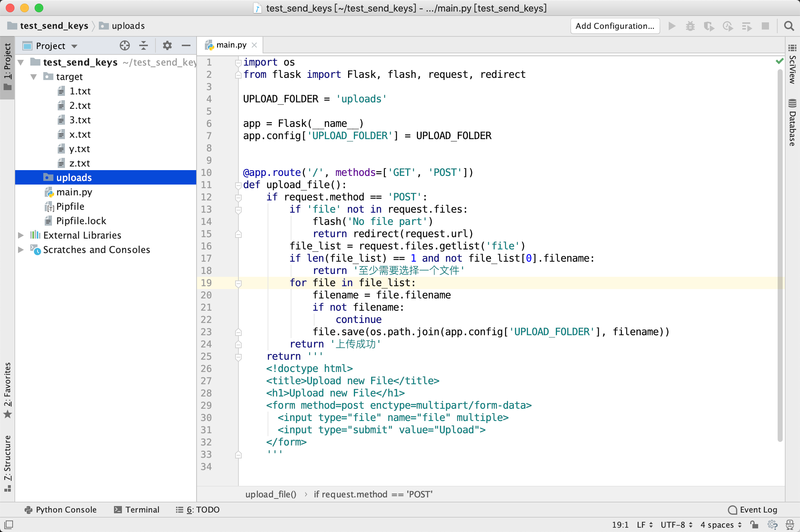This screenshot has height=532, width=800.
Task: Open the 6: TODO tool window
Action: 198,510
